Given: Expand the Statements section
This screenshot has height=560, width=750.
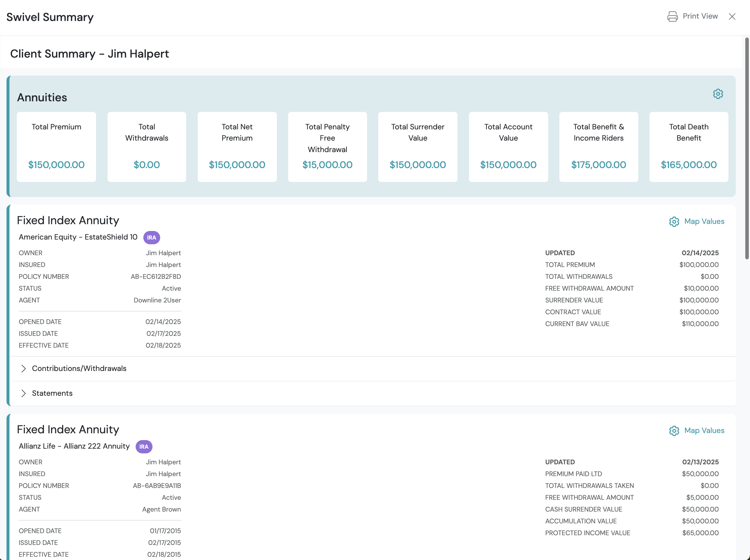Looking at the screenshot, I should [x=373, y=393].
